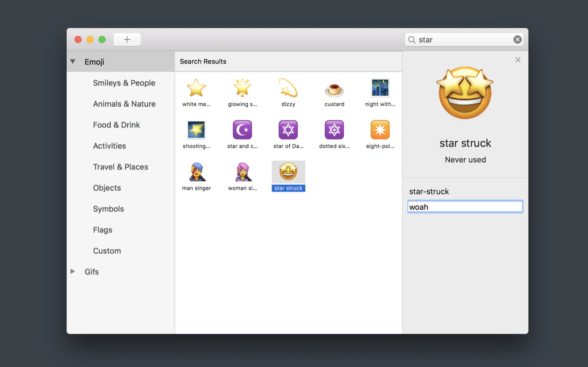
Task: Select the star and crescent emoji
Action: point(242,130)
